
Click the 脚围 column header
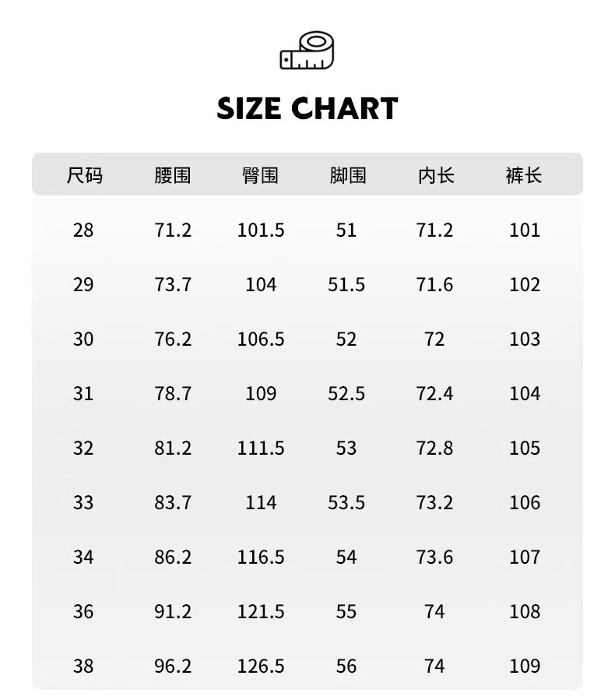(347, 176)
